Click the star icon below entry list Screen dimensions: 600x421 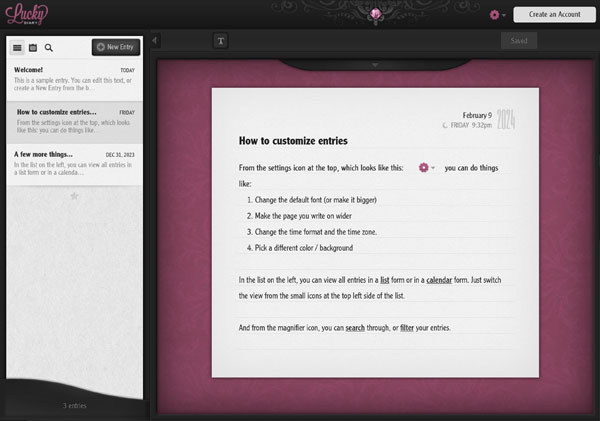74,196
